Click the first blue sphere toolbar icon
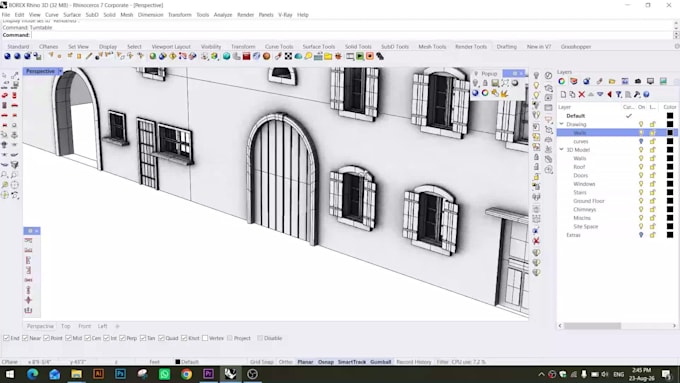This screenshot has height=383, width=680. [7, 56]
